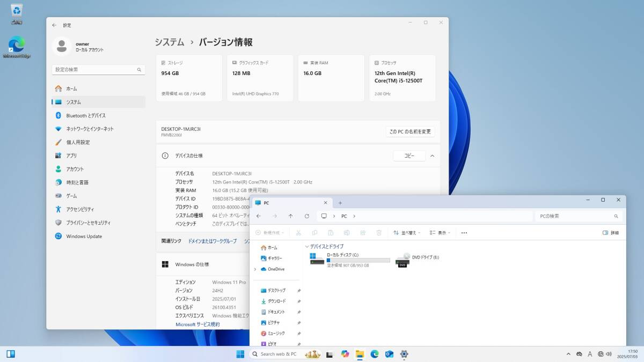Select the Rename icon in Explorer toolbar
The width and height of the screenshot is (644, 362).
[347, 232]
